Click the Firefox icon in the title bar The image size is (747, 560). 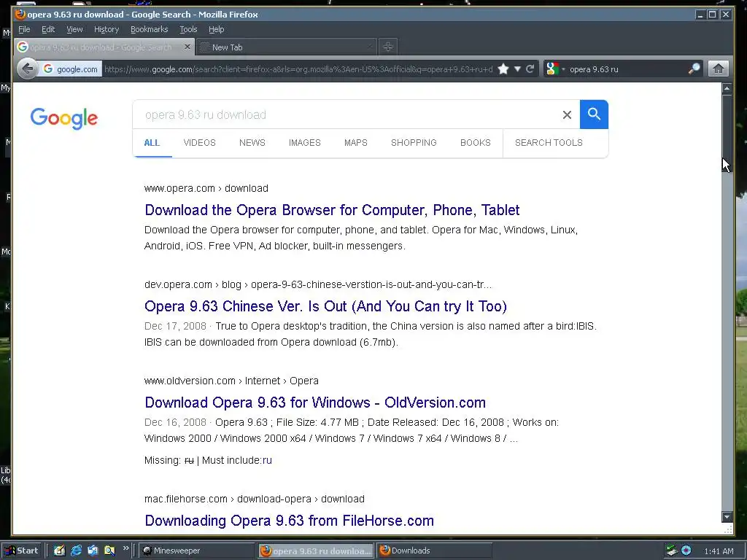click(x=20, y=15)
